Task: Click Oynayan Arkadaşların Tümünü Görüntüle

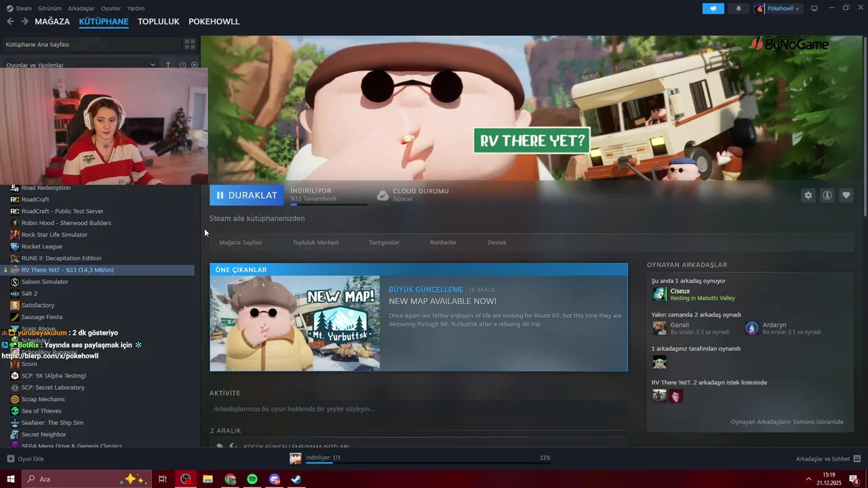Action: coord(787,422)
